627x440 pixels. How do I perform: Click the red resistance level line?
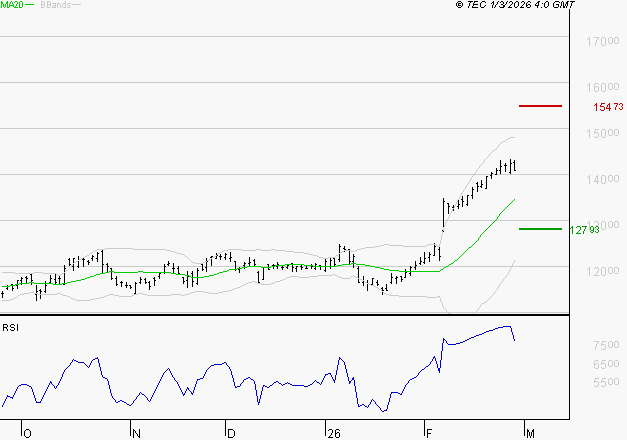click(x=540, y=106)
